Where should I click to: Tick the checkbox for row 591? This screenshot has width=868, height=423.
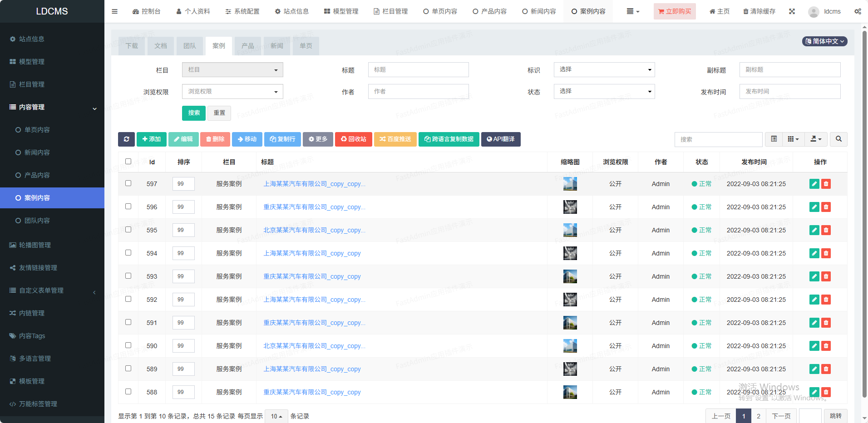point(128,322)
